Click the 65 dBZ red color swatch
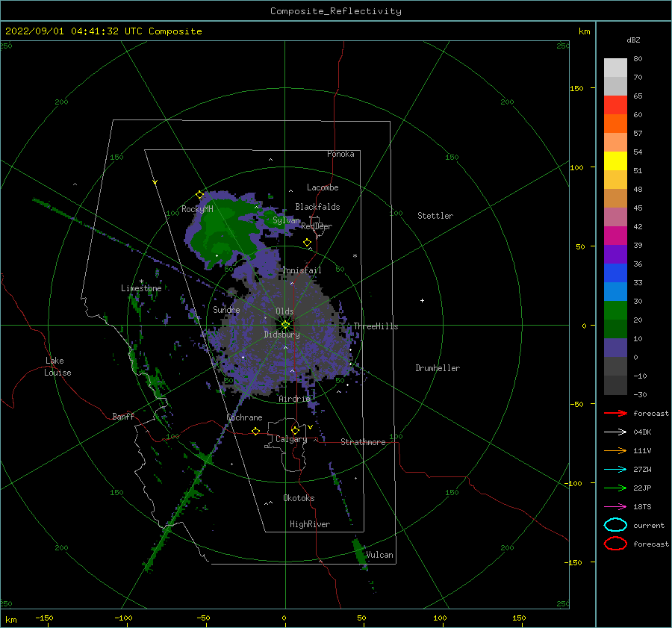Viewport: 672px width, 628px height. click(615, 105)
